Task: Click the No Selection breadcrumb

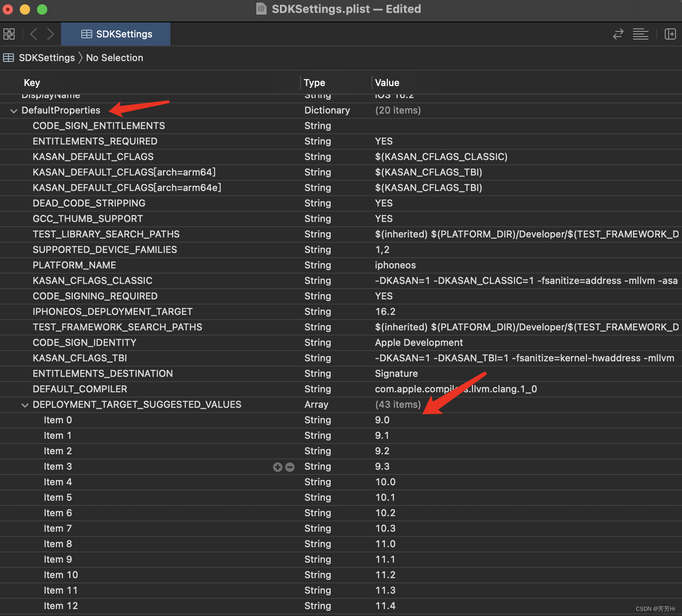Action: 114,58
